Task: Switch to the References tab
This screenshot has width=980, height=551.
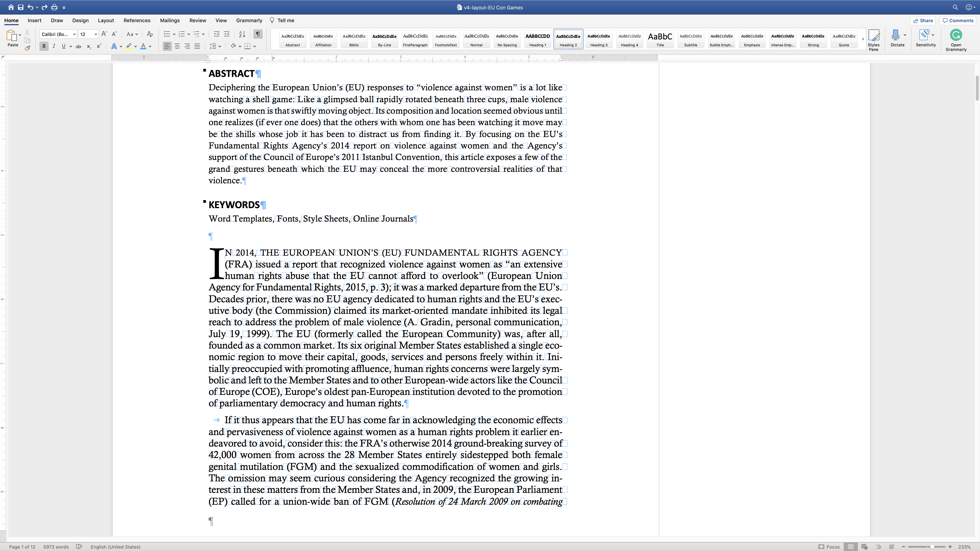Action: tap(137, 20)
